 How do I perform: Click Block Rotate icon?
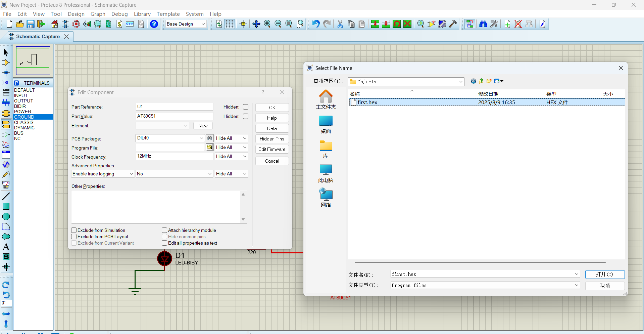(x=397, y=24)
